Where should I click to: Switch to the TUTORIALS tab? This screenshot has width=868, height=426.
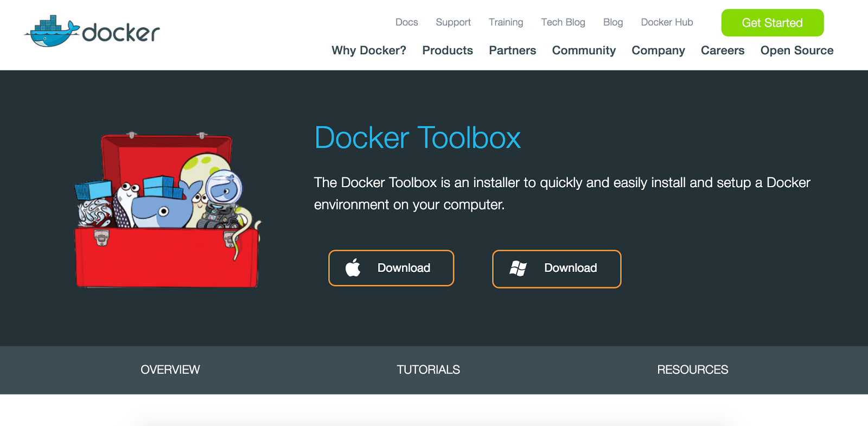click(x=429, y=370)
